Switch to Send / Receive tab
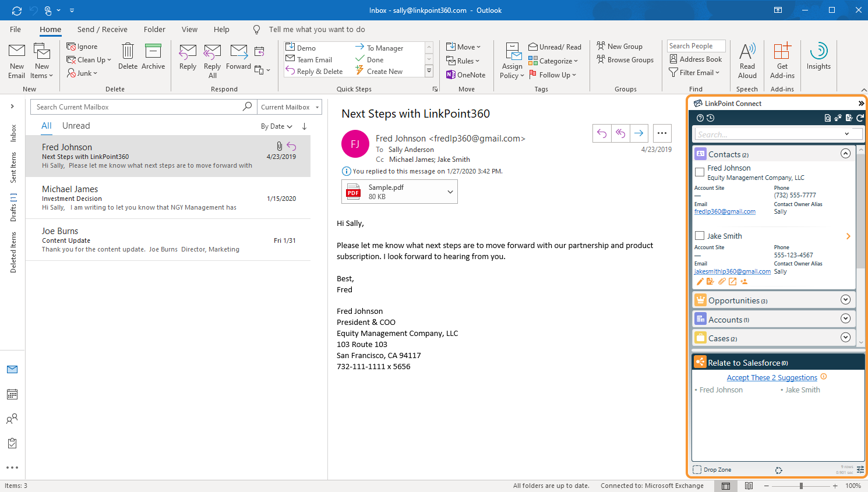This screenshot has height=492, width=868. pos(103,29)
